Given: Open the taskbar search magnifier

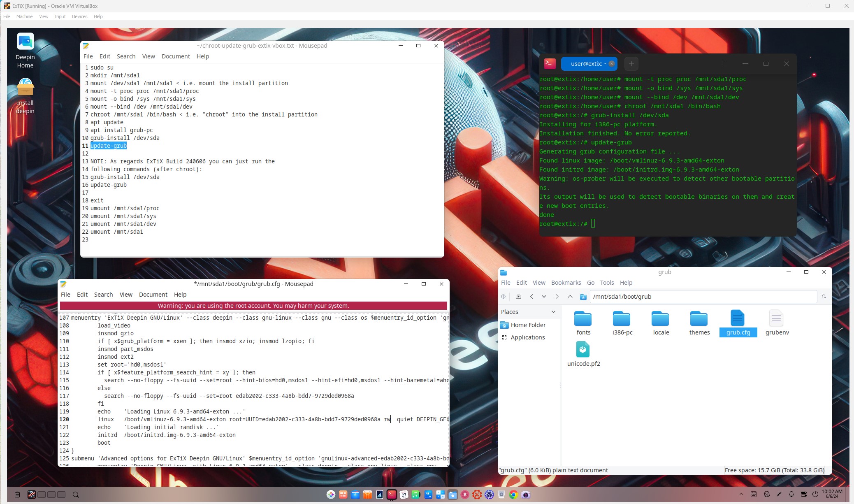Looking at the screenshot, I should [76, 495].
